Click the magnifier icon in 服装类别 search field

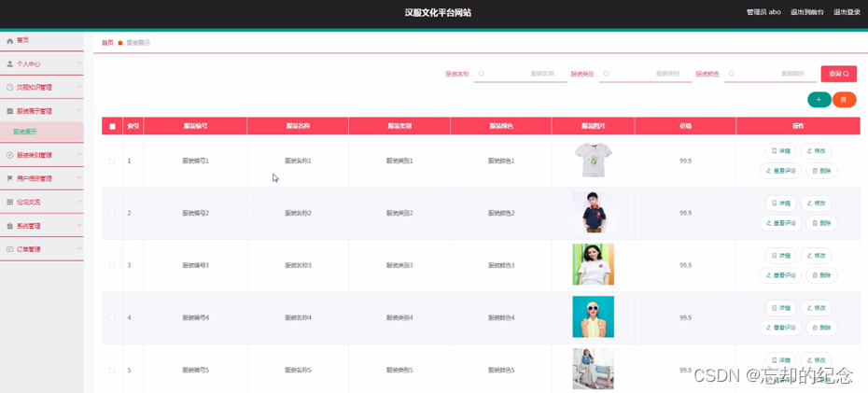606,74
